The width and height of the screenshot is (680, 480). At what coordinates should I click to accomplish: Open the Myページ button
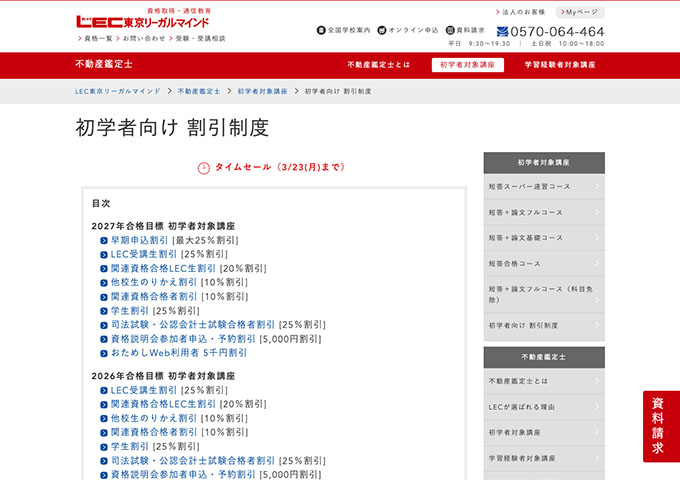[x=580, y=12]
